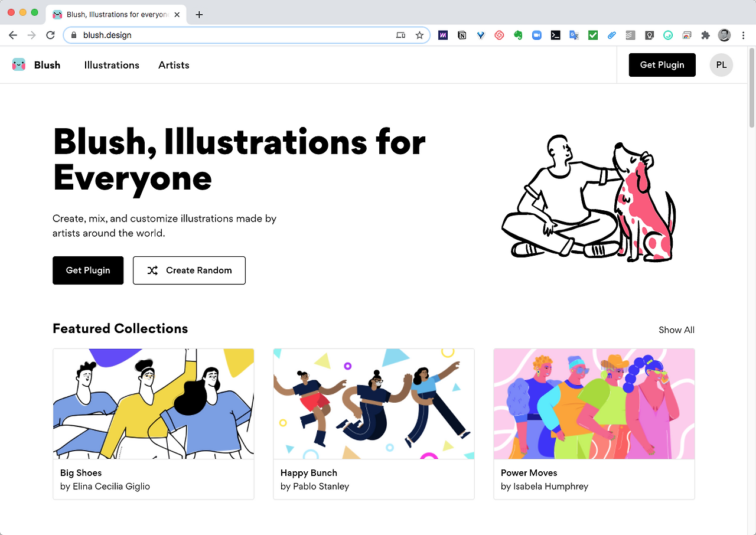The width and height of the screenshot is (756, 535).
Task: Click the Big Shoes collection title
Action: (x=81, y=473)
